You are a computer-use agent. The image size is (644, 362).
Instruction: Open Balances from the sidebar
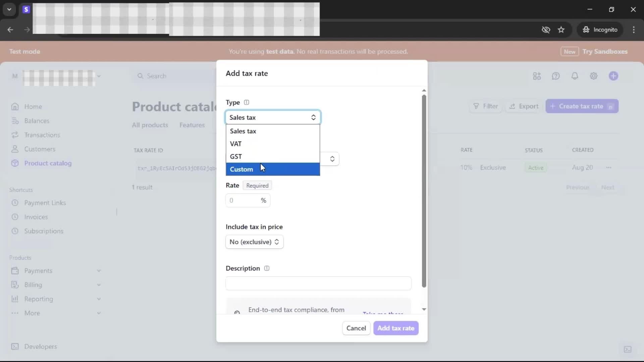tap(37, 121)
